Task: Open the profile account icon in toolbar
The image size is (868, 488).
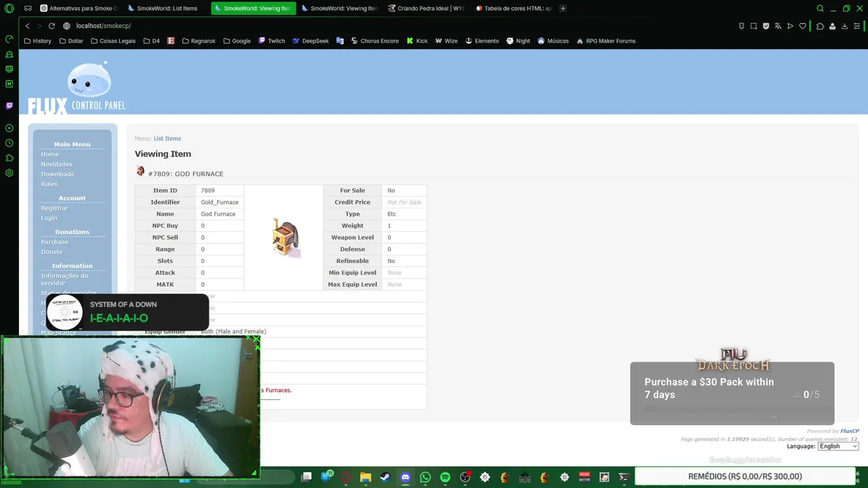Action: pyautogui.click(x=832, y=26)
